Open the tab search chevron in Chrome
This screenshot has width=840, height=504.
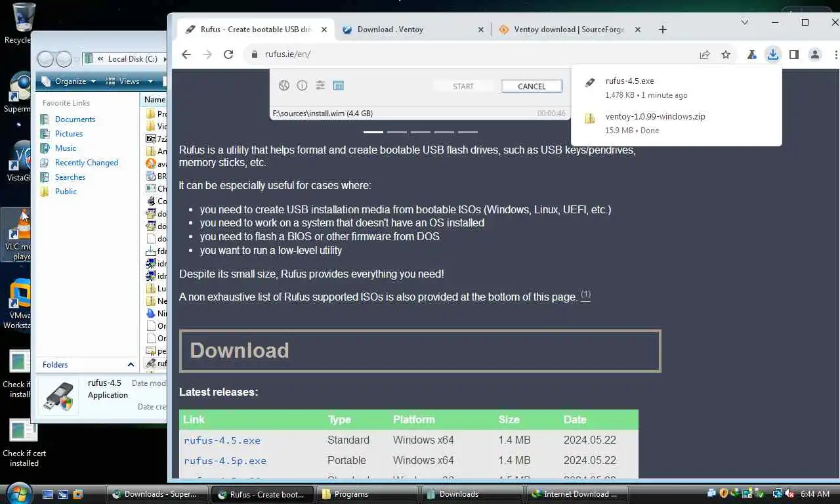pyautogui.click(x=745, y=22)
